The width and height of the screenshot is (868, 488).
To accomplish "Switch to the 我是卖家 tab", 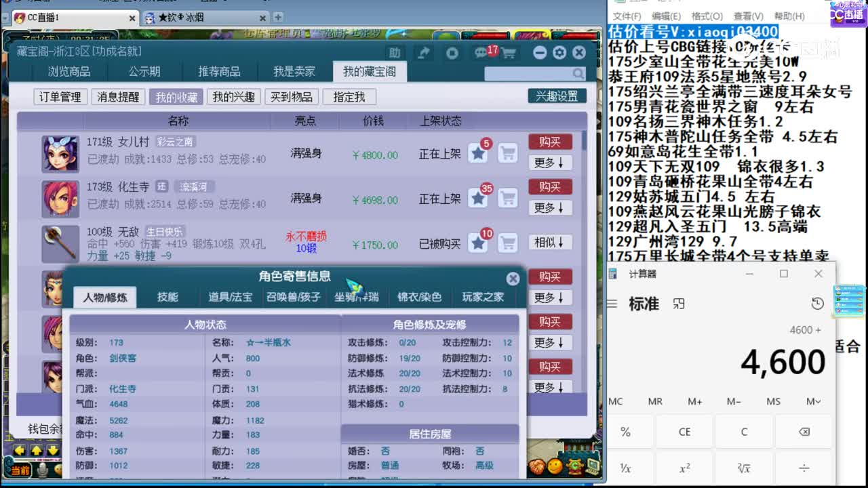I will 294,71.
